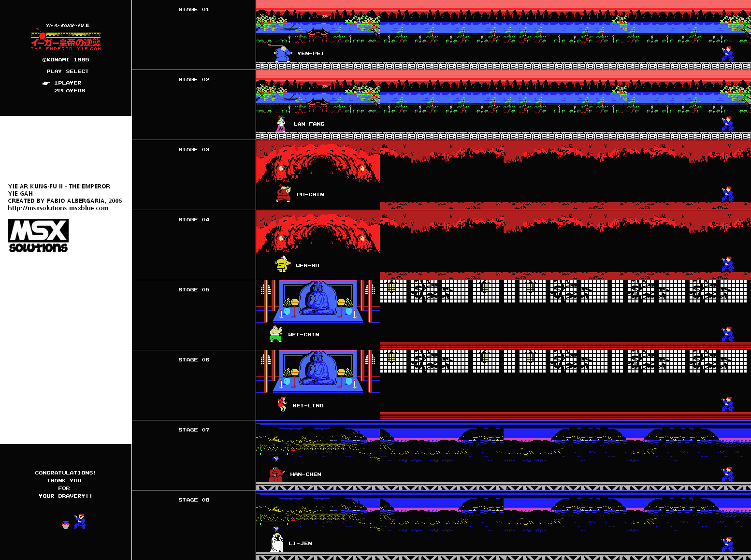Choose the 1PLAYER menu option

coord(68,83)
